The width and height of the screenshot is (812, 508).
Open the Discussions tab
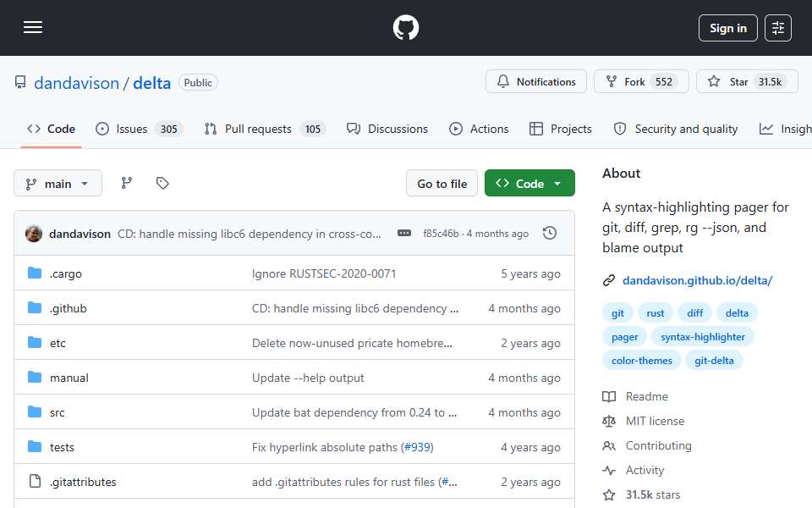tap(387, 129)
